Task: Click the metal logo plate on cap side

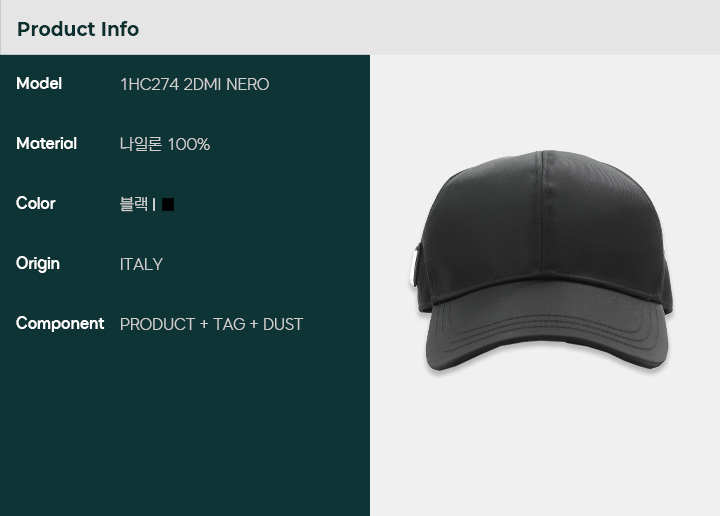Action: point(414,267)
